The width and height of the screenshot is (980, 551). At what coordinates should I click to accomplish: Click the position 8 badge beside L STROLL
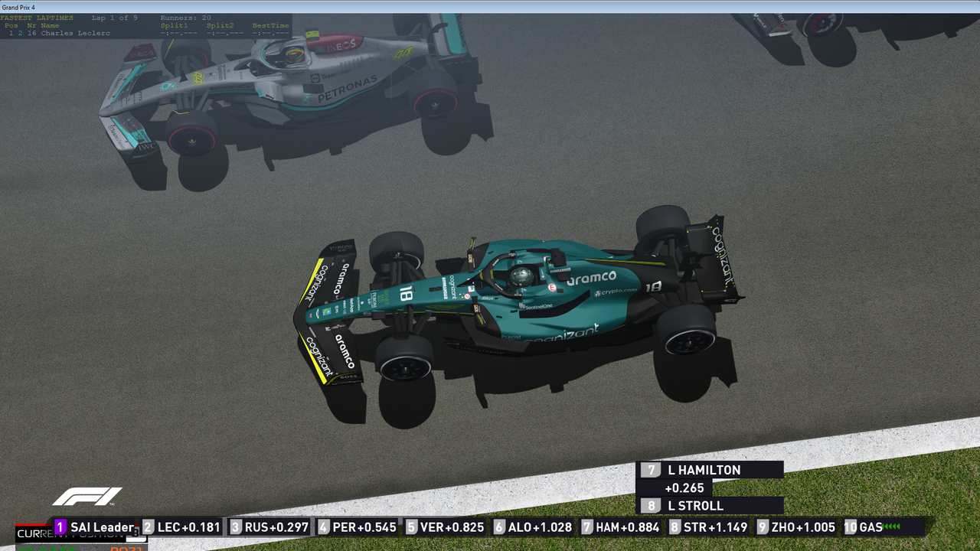(x=652, y=505)
